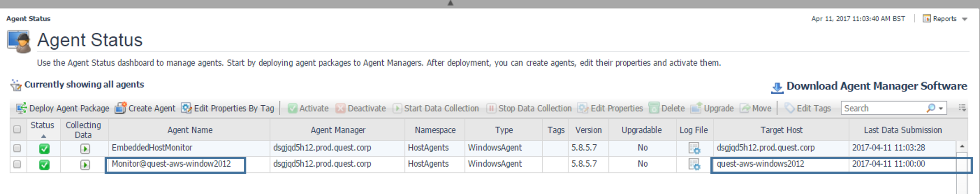Click the Reports page icon
980x194 pixels.
(x=927, y=18)
